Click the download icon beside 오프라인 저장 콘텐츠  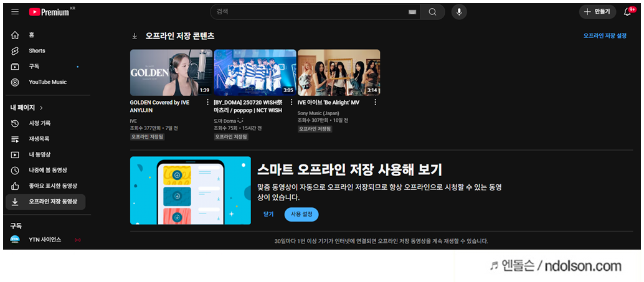[135, 36]
